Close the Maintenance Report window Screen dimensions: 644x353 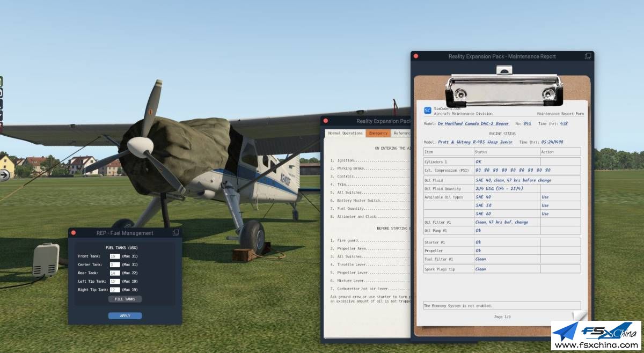[x=416, y=56]
